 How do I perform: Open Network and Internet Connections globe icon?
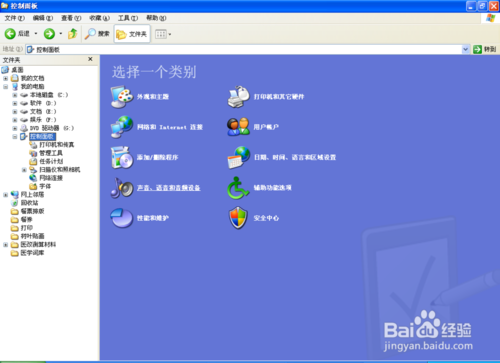pos(122,127)
